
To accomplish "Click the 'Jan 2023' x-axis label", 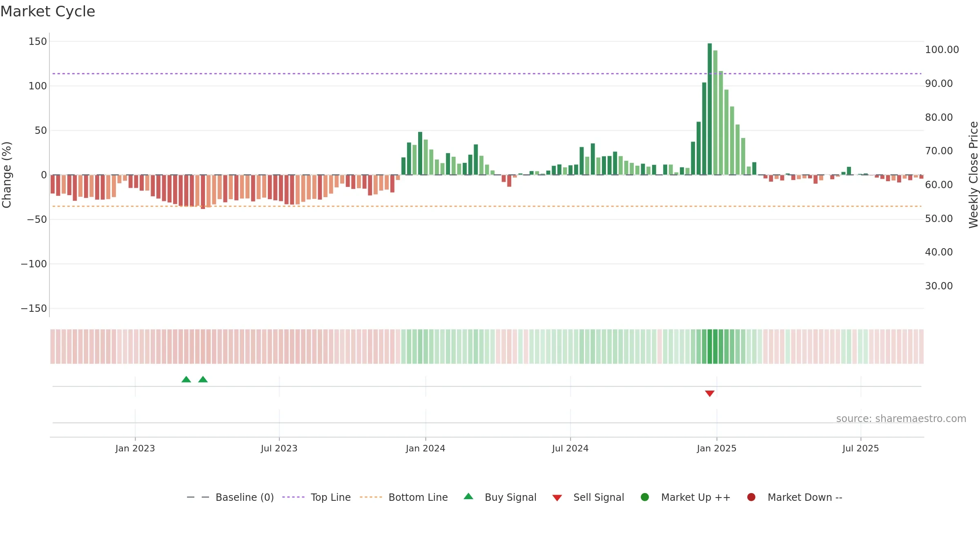I will [135, 449].
